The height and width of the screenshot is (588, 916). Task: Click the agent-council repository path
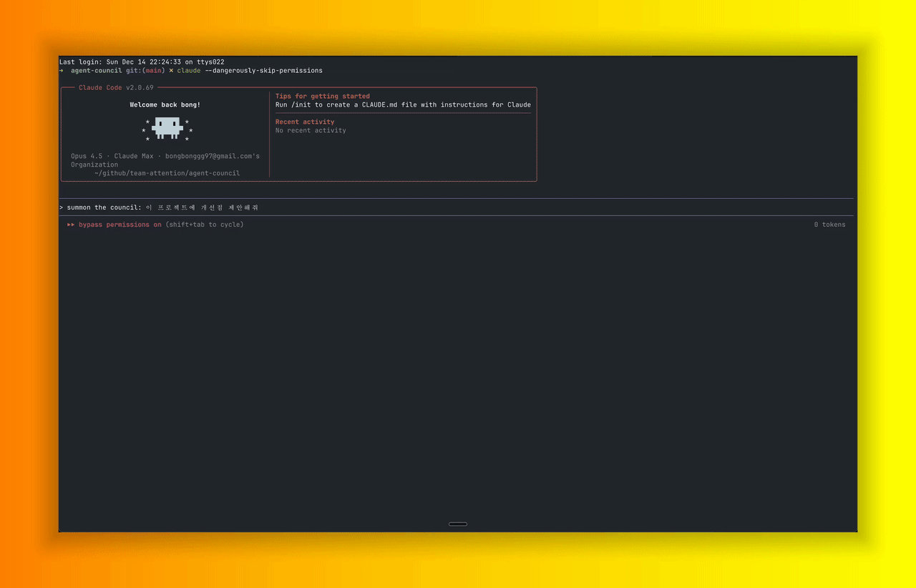pos(167,173)
